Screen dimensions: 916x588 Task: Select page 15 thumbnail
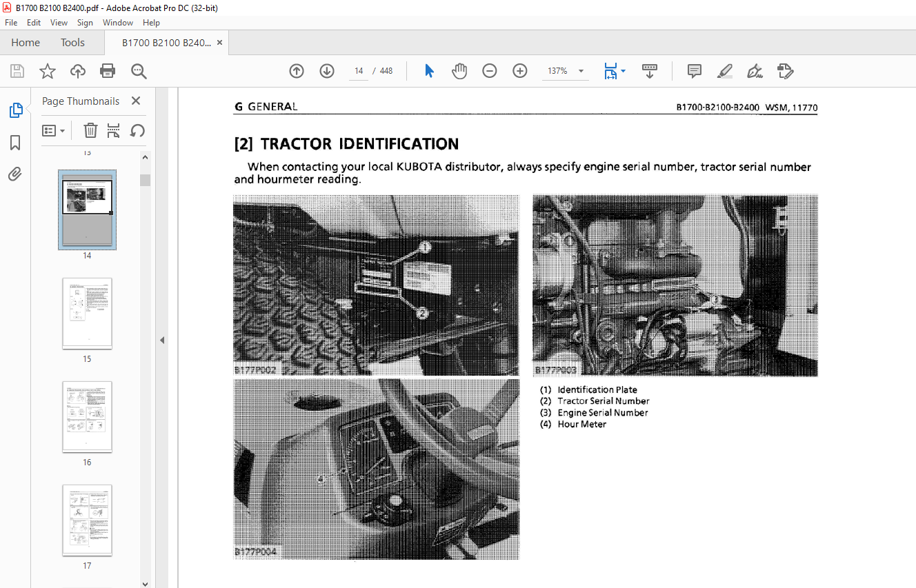tap(87, 313)
